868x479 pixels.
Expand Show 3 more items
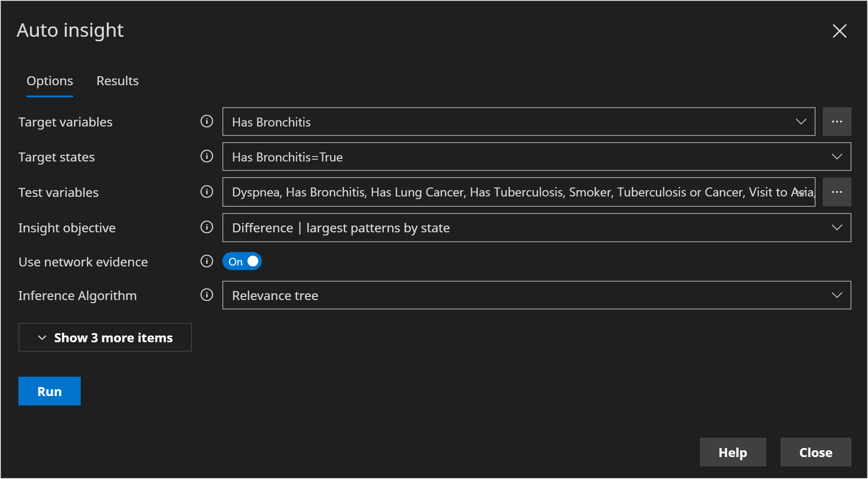pos(105,337)
